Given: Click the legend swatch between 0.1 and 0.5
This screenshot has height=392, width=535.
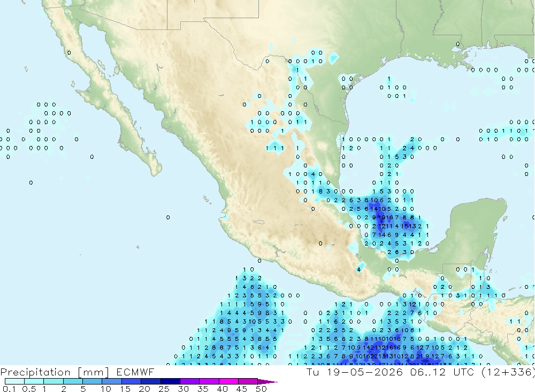Looking at the screenshot, I should click(14, 381).
